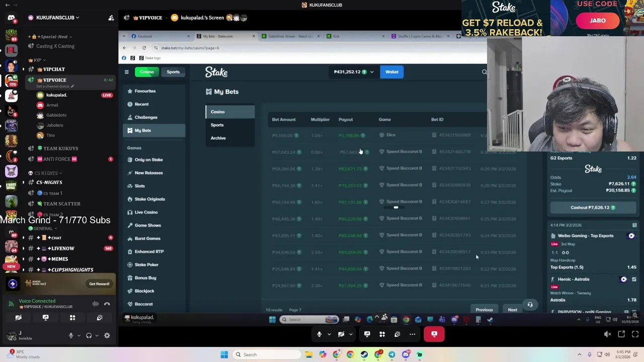644x362 pixels.
Task: Disconnect from voice with the hang-up icon
Action: tap(107, 304)
